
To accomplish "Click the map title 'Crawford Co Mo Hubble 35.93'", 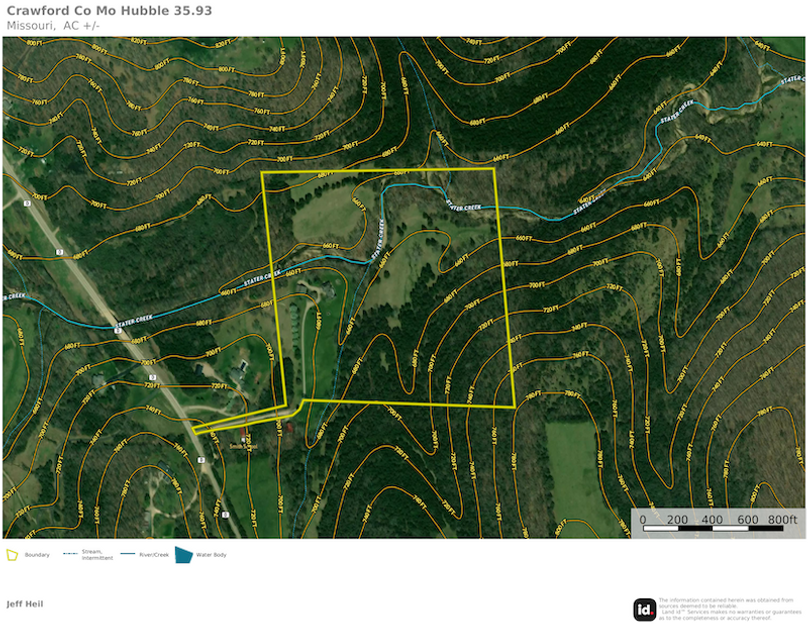I will point(109,11).
